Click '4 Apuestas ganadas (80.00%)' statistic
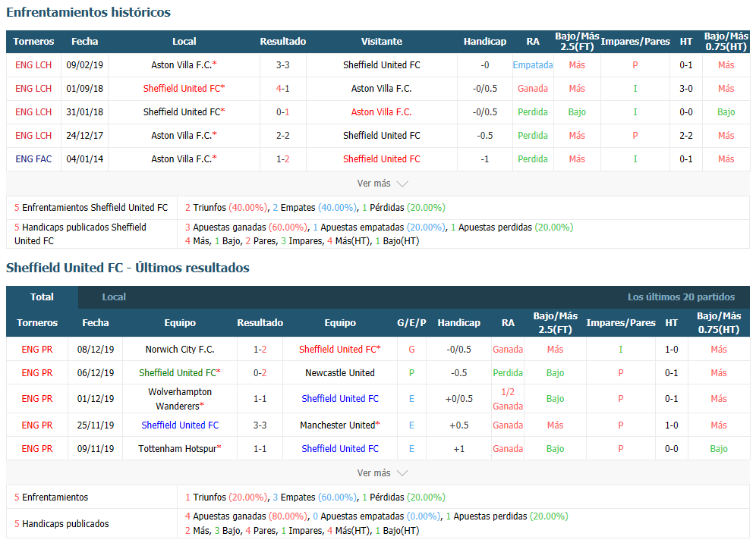 pyautogui.click(x=247, y=516)
